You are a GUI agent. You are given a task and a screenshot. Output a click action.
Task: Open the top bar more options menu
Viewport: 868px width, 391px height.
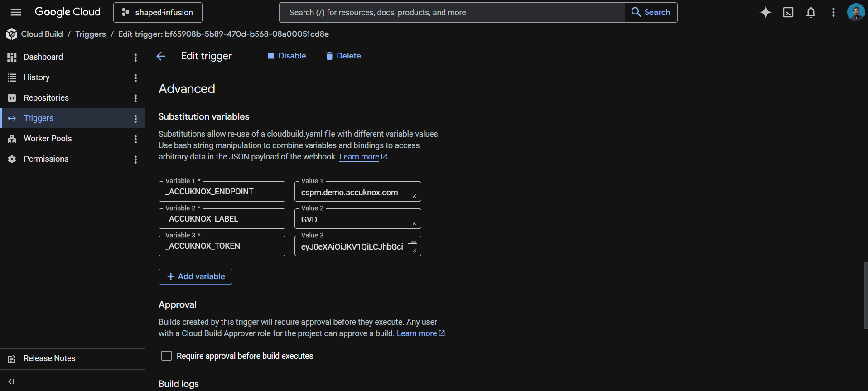coord(834,12)
